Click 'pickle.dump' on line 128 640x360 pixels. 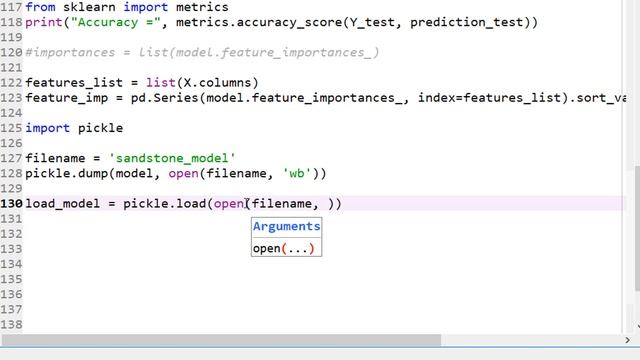(x=67, y=173)
